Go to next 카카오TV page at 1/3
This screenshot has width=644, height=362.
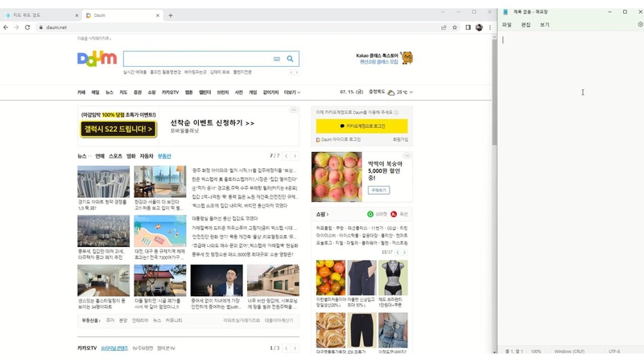[295, 348]
